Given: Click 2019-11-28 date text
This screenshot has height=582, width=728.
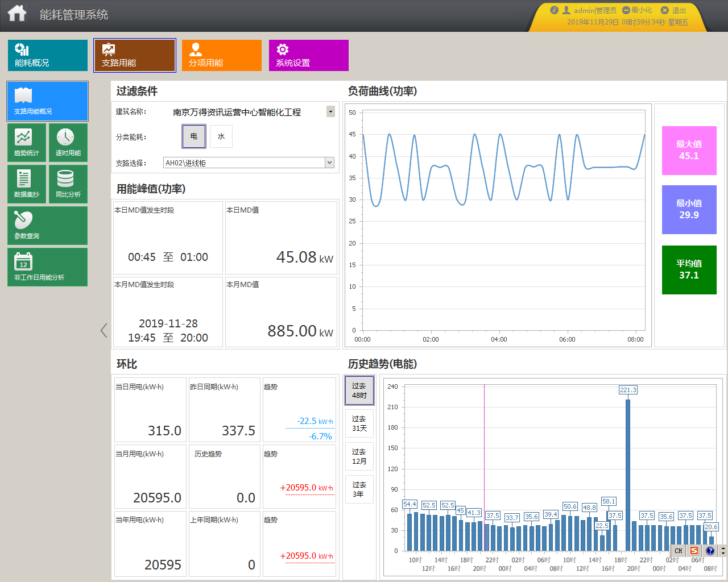Looking at the screenshot, I should 168,323.
